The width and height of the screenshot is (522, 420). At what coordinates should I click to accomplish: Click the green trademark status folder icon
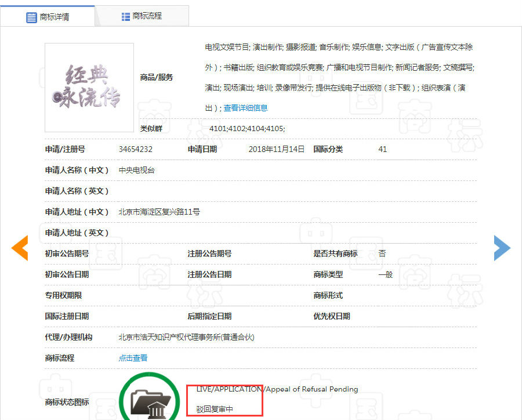point(150,398)
